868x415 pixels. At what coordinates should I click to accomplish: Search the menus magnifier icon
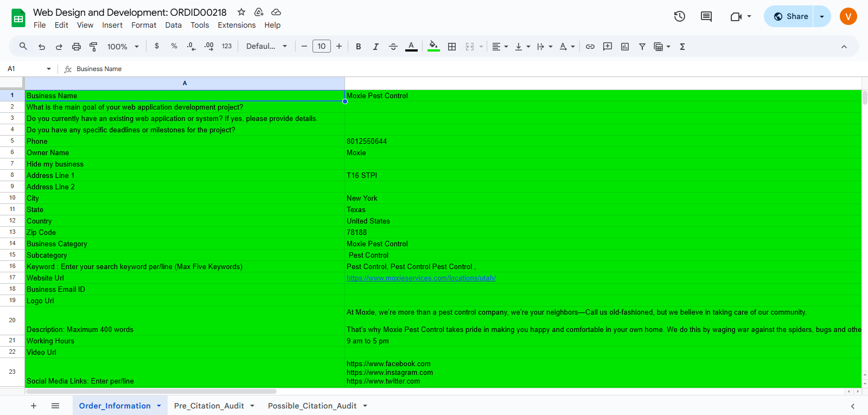coord(23,47)
